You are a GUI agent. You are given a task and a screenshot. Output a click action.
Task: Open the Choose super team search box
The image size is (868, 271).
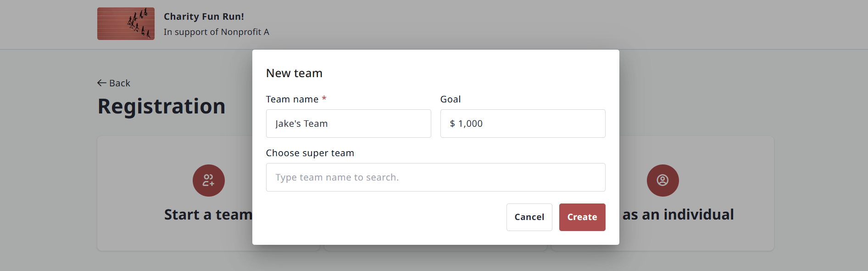point(435,177)
